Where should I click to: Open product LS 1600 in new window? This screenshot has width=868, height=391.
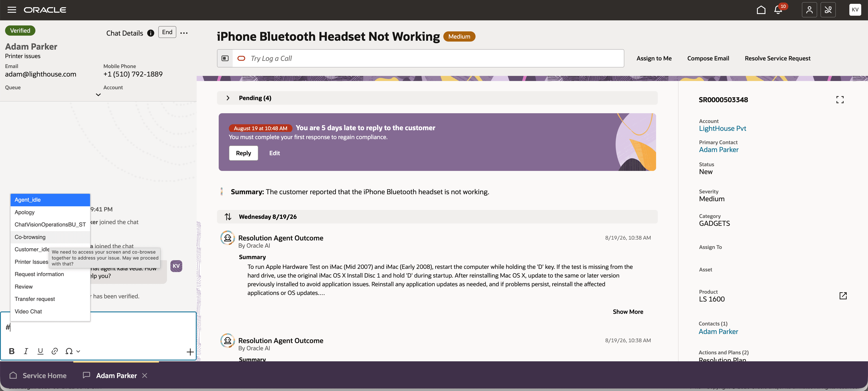[843, 296]
